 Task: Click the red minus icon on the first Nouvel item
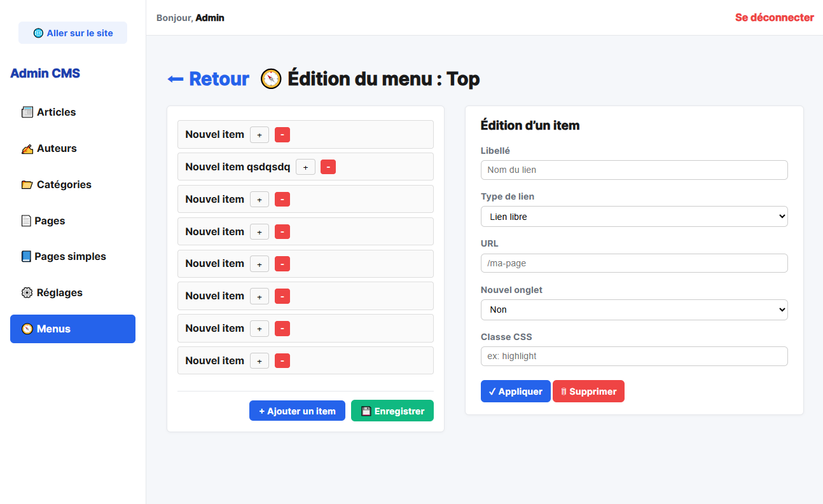pyautogui.click(x=282, y=135)
